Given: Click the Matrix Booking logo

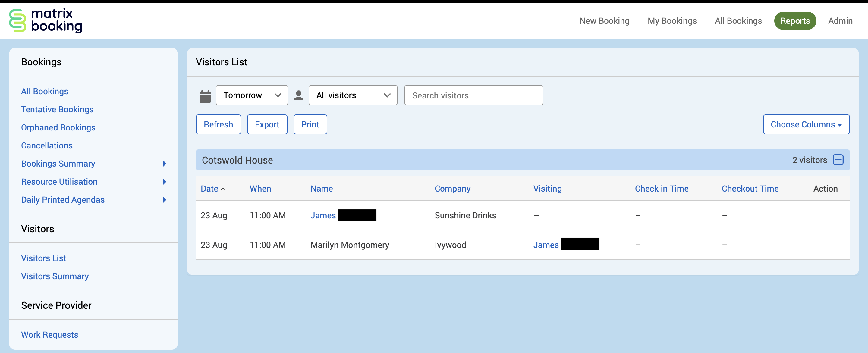Looking at the screenshot, I should coord(46,20).
